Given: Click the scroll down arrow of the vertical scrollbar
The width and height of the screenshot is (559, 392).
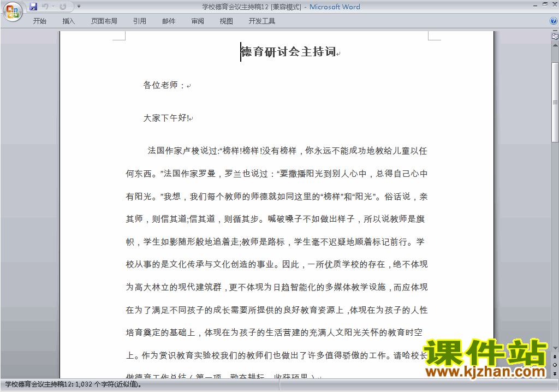Looking at the screenshot, I should [x=555, y=348].
